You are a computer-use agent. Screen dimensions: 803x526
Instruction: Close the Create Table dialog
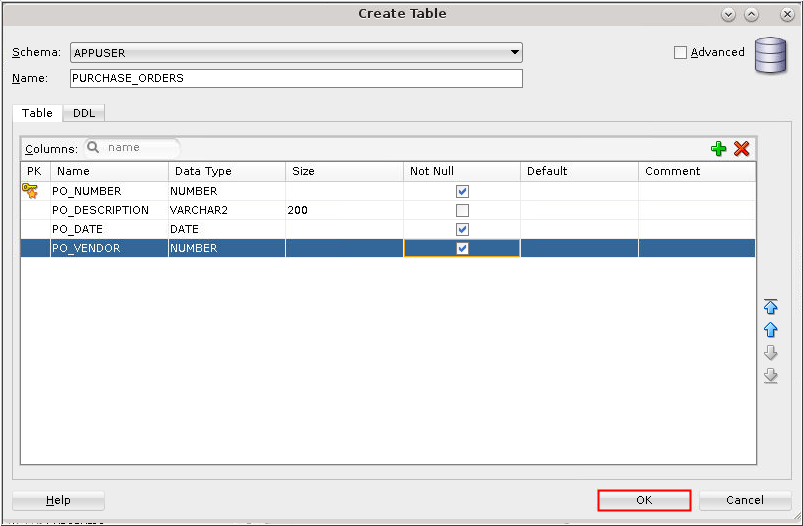click(787, 15)
